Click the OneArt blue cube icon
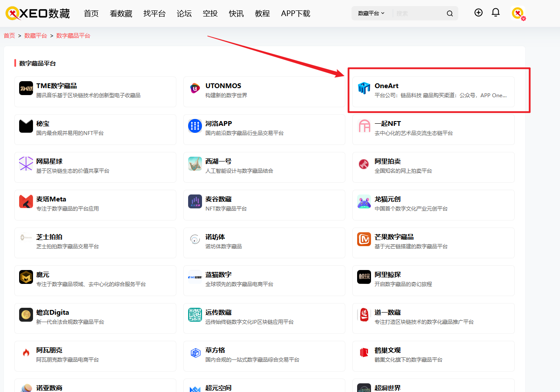The width and height of the screenshot is (560, 392). point(364,88)
